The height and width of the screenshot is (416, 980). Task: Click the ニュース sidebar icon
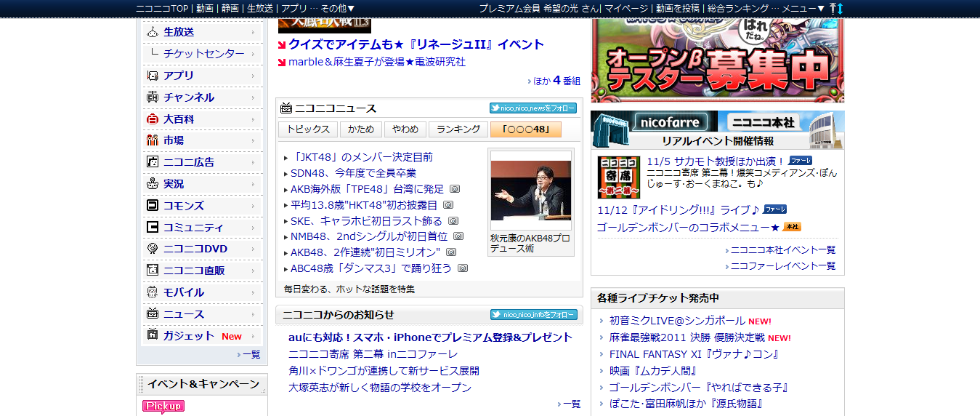pos(153,313)
